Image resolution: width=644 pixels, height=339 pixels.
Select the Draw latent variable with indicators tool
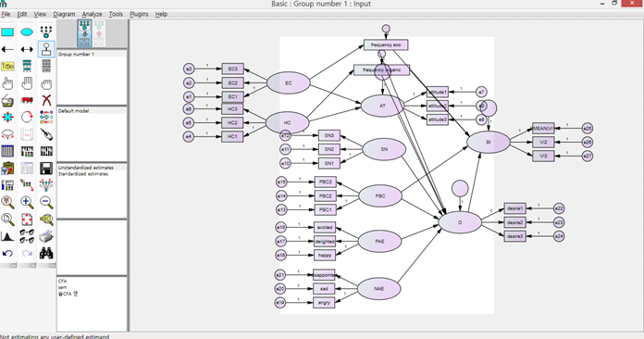pos(46,32)
